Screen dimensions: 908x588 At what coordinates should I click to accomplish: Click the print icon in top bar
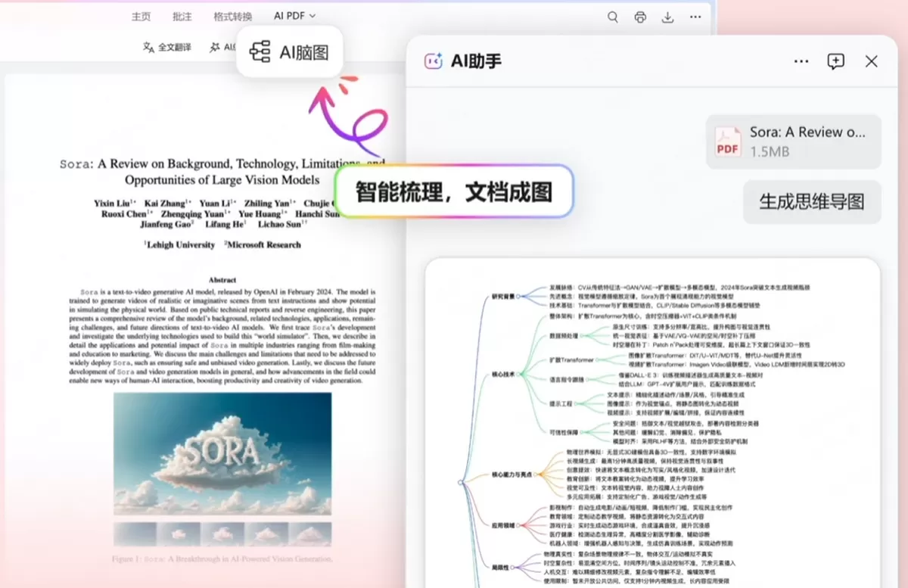coord(640,17)
